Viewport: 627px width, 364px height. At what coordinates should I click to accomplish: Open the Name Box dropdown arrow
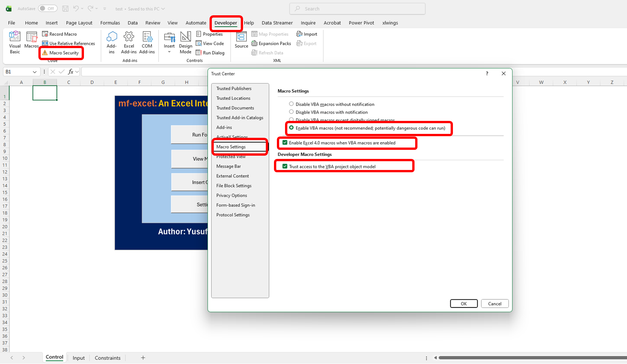click(x=34, y=72)
